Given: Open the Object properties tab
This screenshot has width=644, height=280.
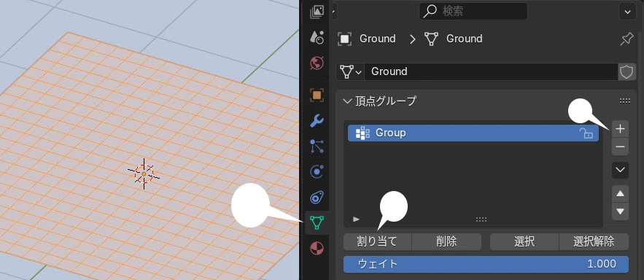Looking at the screenshot, I should 317,96.
